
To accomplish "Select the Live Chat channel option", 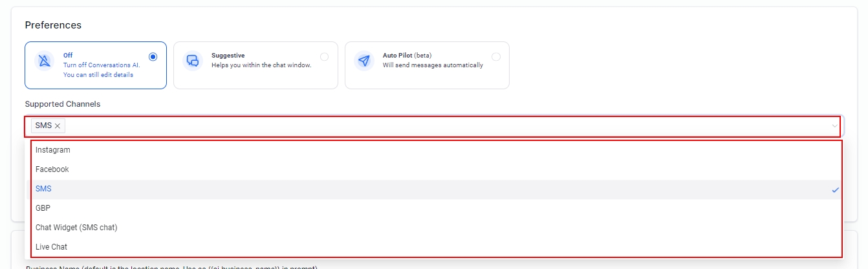I will (52, 247).
